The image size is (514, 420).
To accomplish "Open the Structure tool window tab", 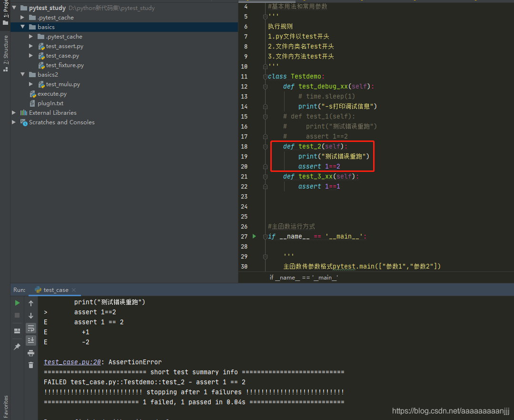I will pos(5,52).
